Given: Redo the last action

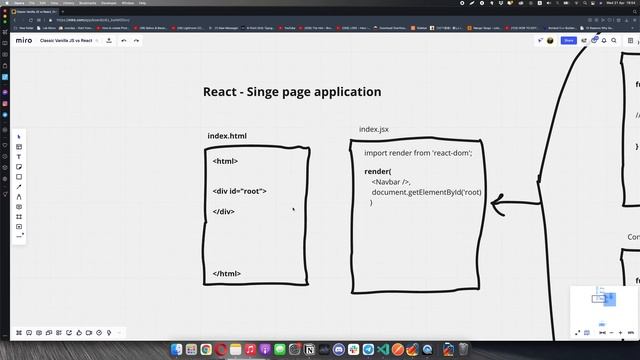Looking at the screenshot, I should (x=136, y=40).
